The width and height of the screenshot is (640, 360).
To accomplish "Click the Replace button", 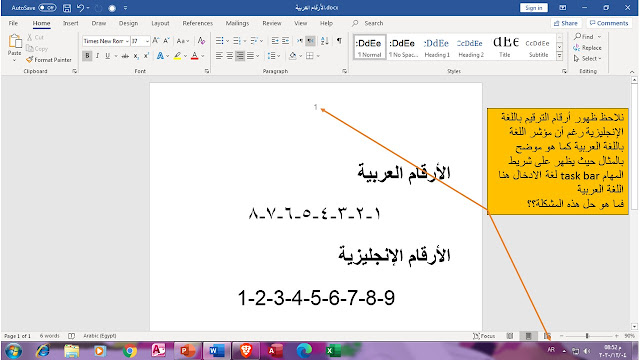I will (588, 48).
